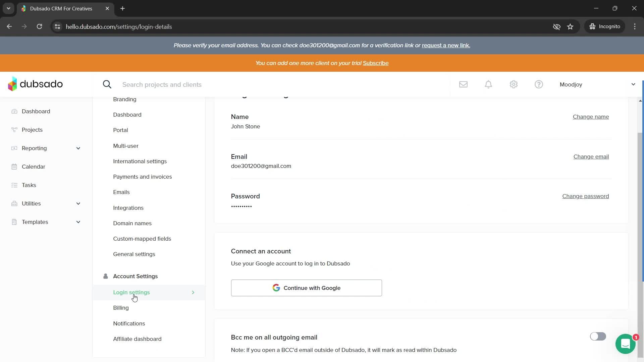Open Custom-mapped fields settings

(x=142, y=239)
